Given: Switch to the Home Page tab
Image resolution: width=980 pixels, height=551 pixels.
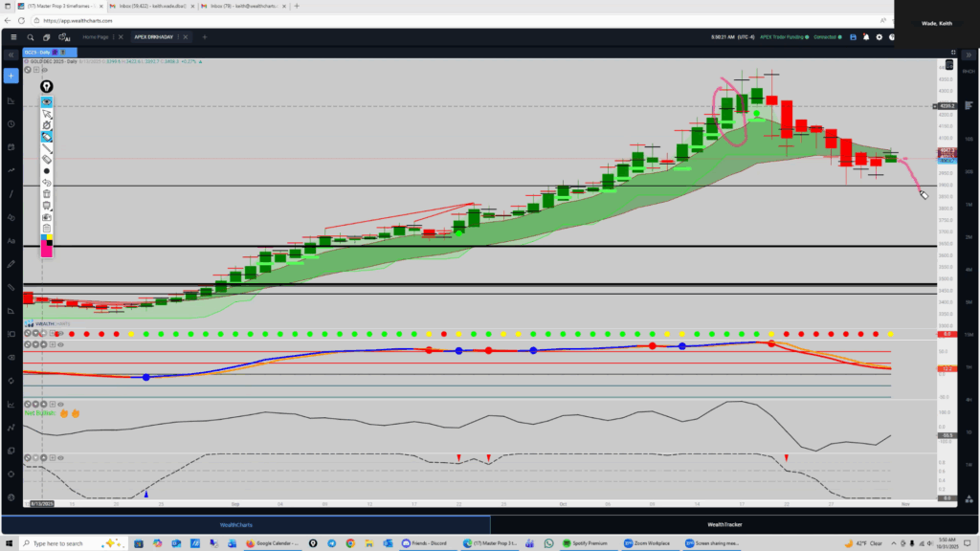Looking at the screenshot, I should tap(96, 37).
